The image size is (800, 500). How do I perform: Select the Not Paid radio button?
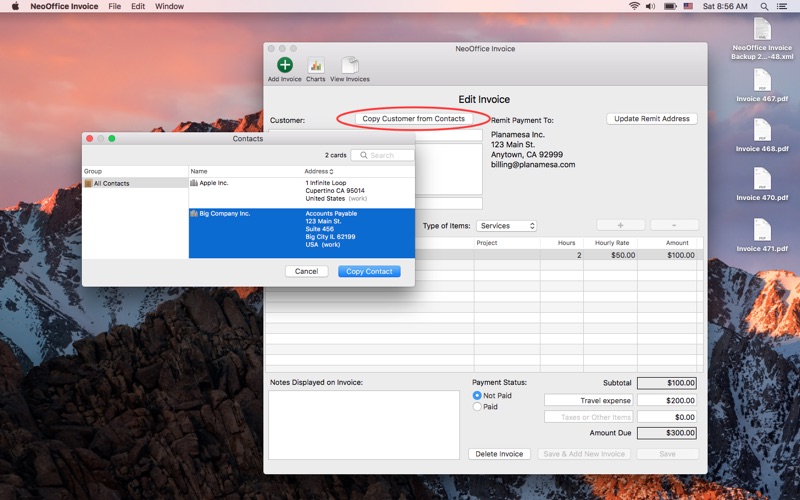(477, 396)
